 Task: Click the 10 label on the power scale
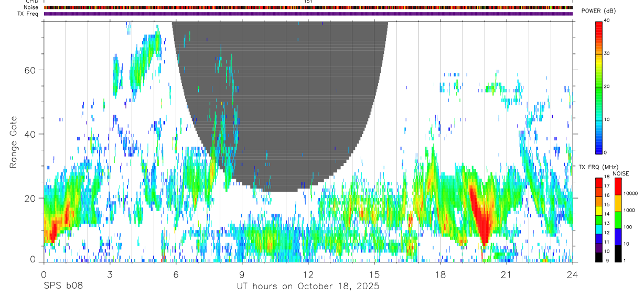(x=607, y=119)
